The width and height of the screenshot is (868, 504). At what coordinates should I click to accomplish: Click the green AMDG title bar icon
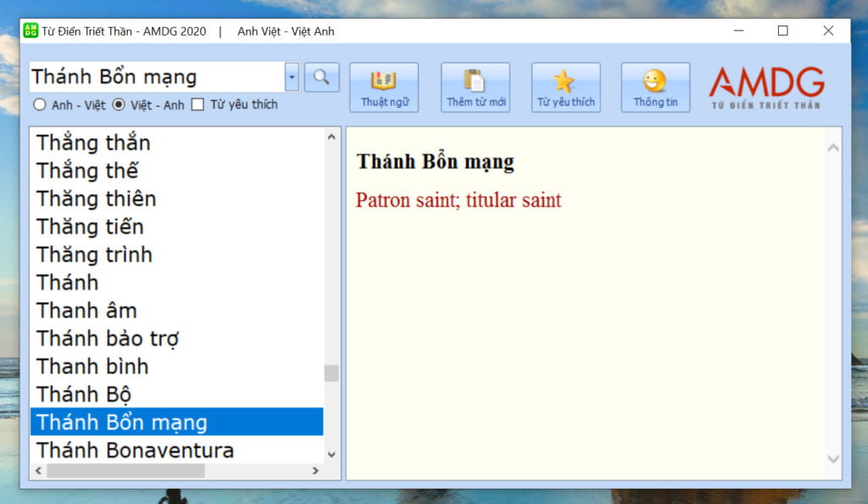tap(31, 31)
